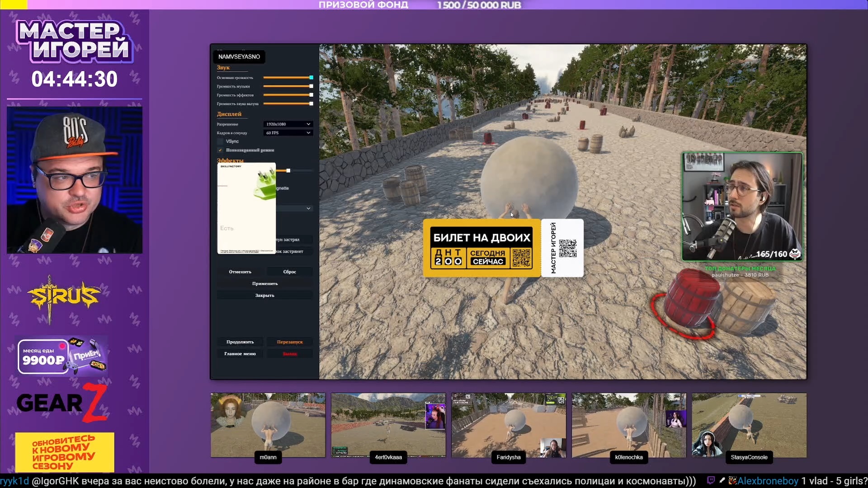This screenshot has width=868, height=488.
Task: Click the GearZ logo
Action: click(62, 403)
